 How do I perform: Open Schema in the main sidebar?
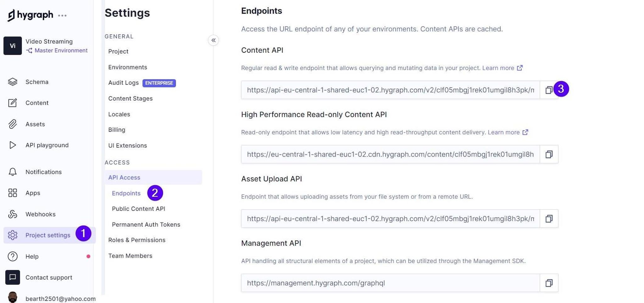pos(37,82)
